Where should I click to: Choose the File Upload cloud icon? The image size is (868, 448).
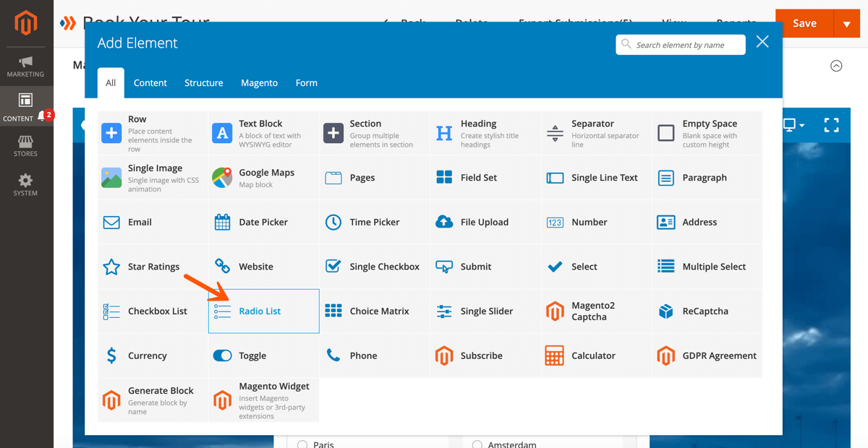click(444, 223)
